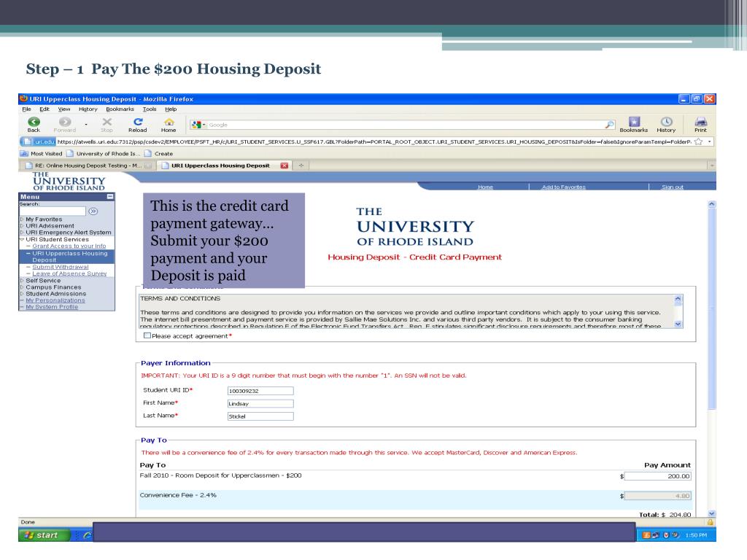The height and width of the screenshot is (560, 747).
Task: Bookmark this page with the star icon
Action: (x=698, y=141)
